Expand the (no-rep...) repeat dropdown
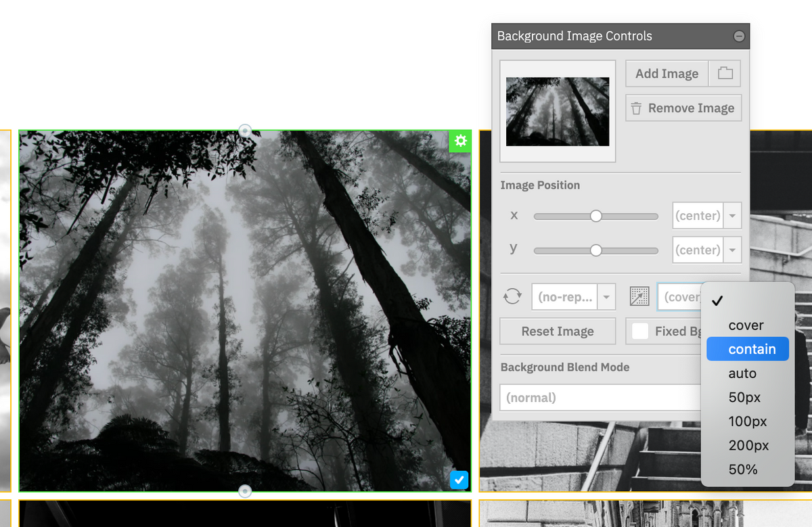The height and width of the screenshot is (527, 812). tap(606, 296)
